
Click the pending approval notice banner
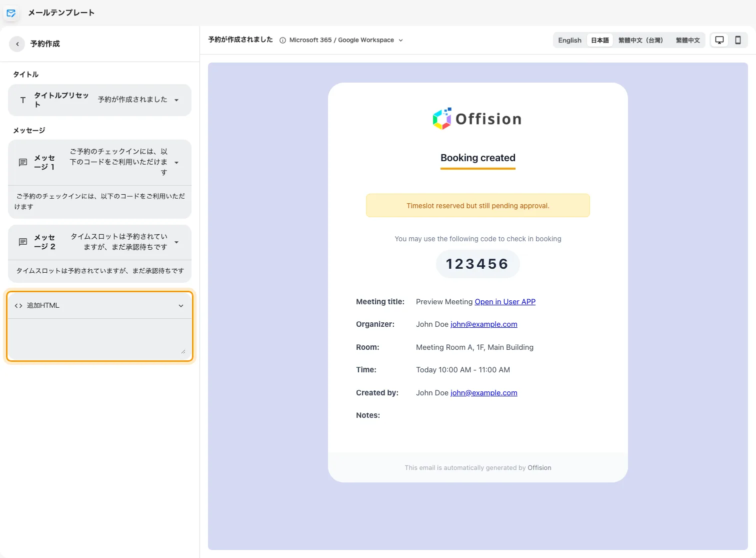[x=478, y=206]
